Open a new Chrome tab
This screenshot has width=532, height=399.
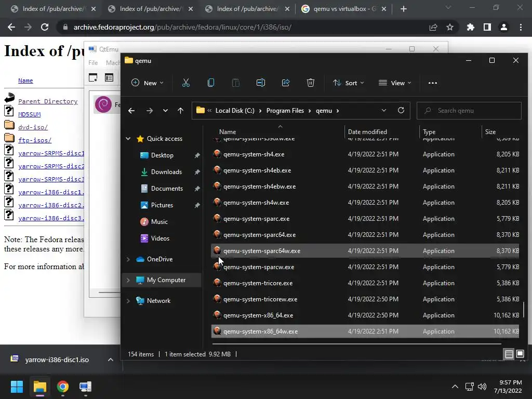click(x=403, y=9)
